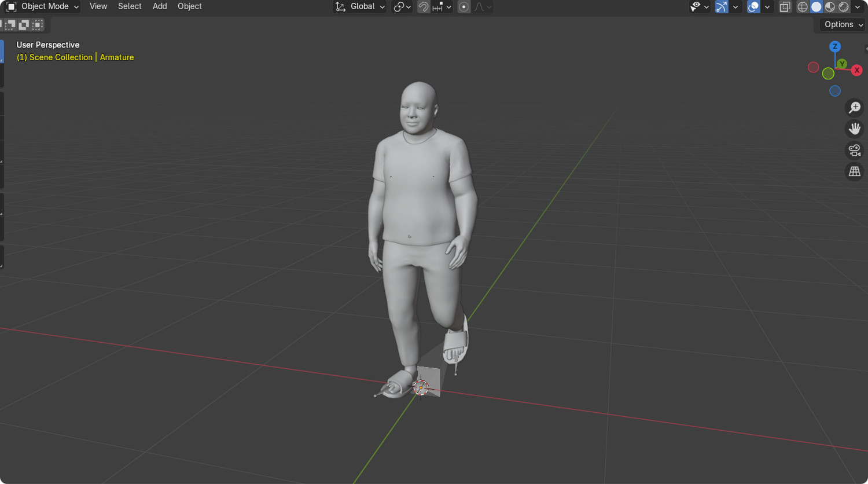Open the viewport shading options dropdown
Screen dimensions: 868x484
click(858, 7)
